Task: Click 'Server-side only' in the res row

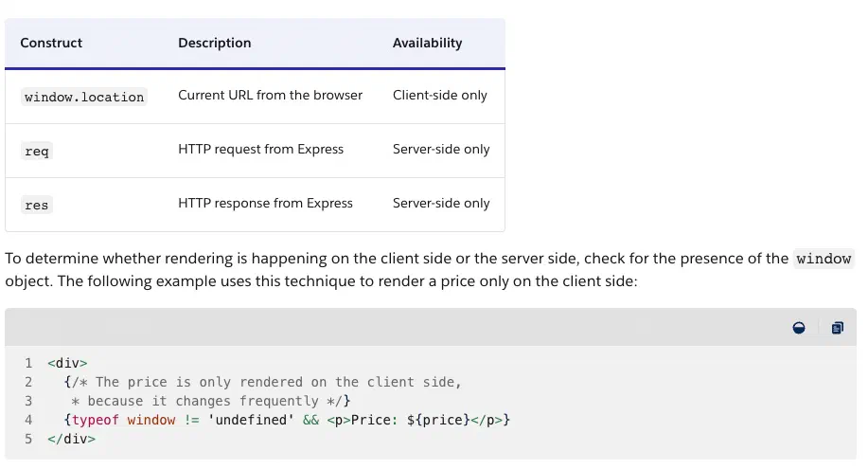Action: pyautogui.click(x=441, y=203)
